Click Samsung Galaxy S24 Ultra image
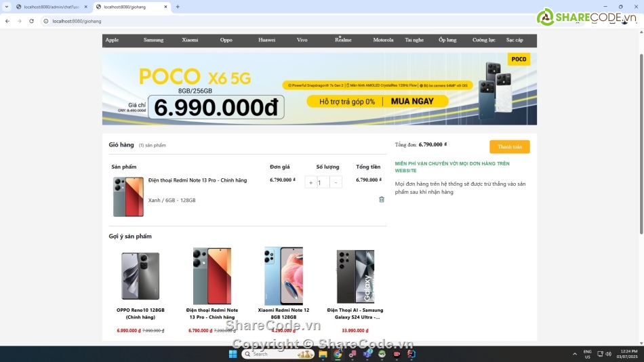 pyautogui.click(x=355, y=276)
